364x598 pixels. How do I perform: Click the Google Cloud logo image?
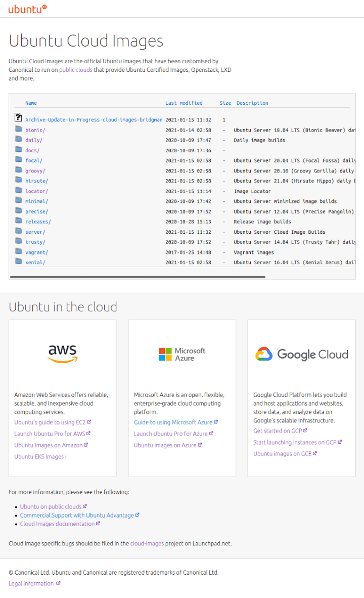pos(301,354)
